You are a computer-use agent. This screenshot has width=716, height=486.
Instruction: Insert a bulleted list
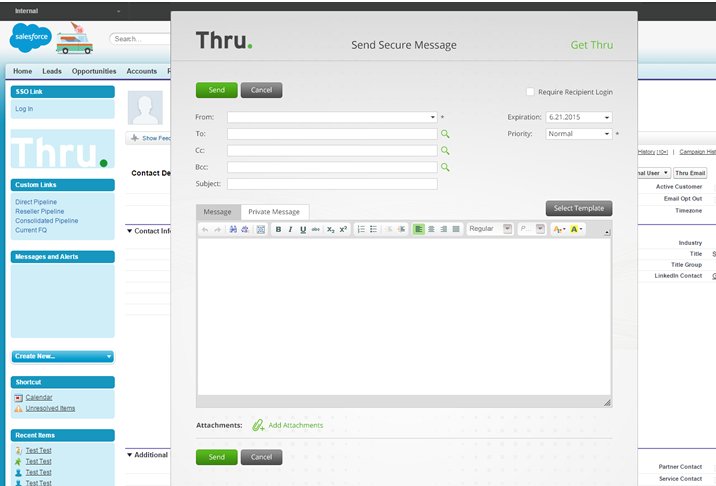(x=373, y=229)
